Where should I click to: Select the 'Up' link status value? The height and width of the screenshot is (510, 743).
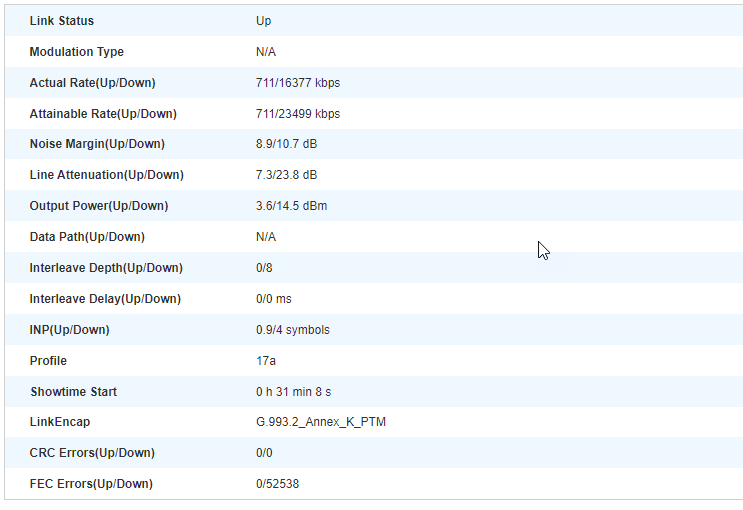click(263, 21)
